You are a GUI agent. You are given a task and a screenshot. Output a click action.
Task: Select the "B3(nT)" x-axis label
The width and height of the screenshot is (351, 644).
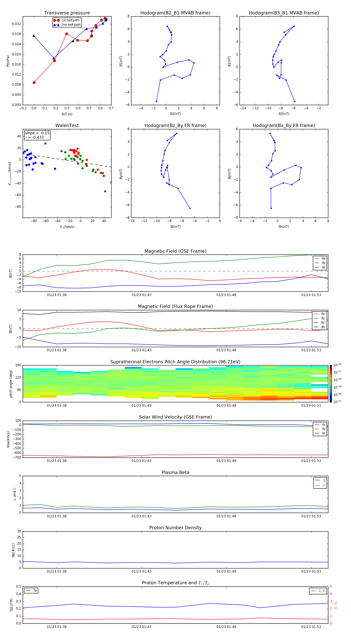tap(284, 114)
